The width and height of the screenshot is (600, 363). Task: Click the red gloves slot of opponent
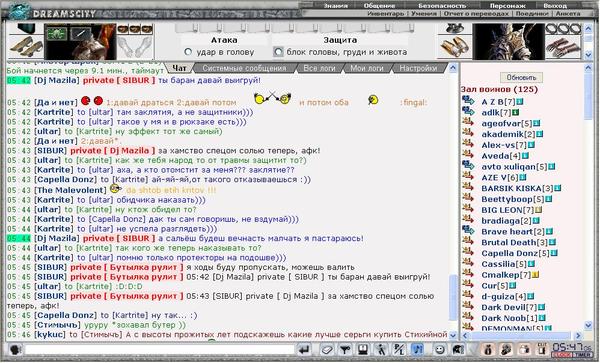(x=563, y=47)
